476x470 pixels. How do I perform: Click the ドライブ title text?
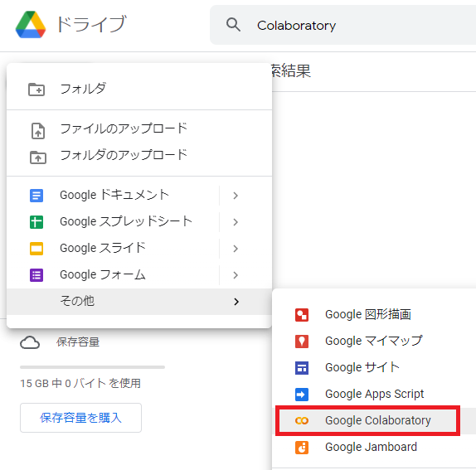pos(91,24)
